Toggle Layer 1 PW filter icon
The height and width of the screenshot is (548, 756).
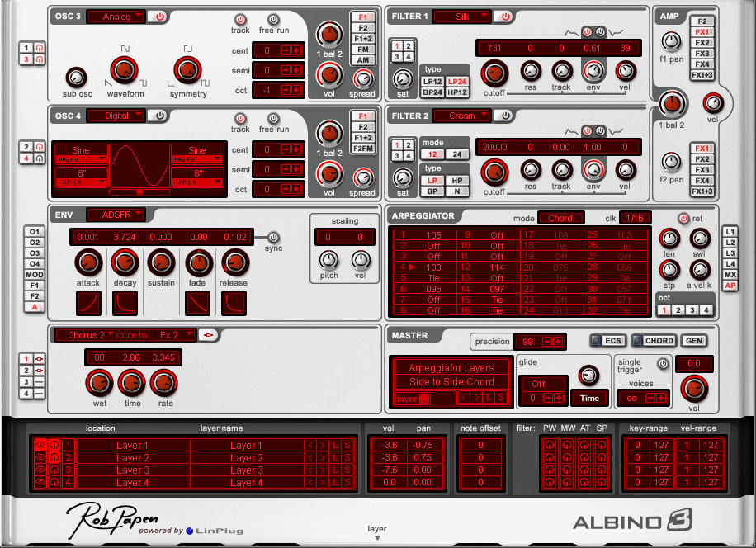[550, 445]
